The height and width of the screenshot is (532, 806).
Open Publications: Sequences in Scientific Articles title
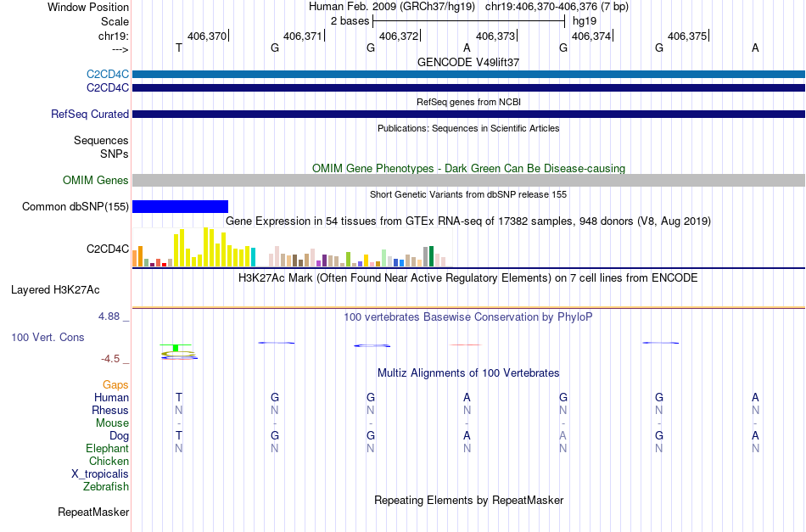click(468, 128)
